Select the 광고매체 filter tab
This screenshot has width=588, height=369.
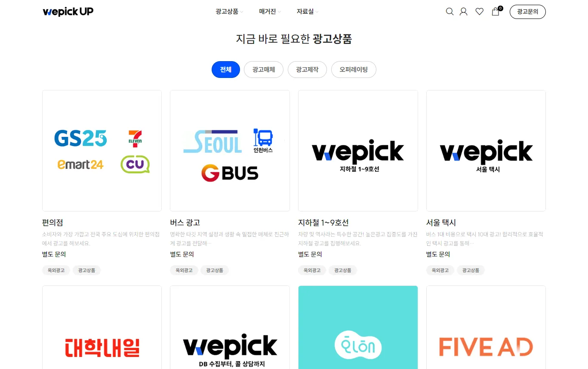tap(264, 69)
